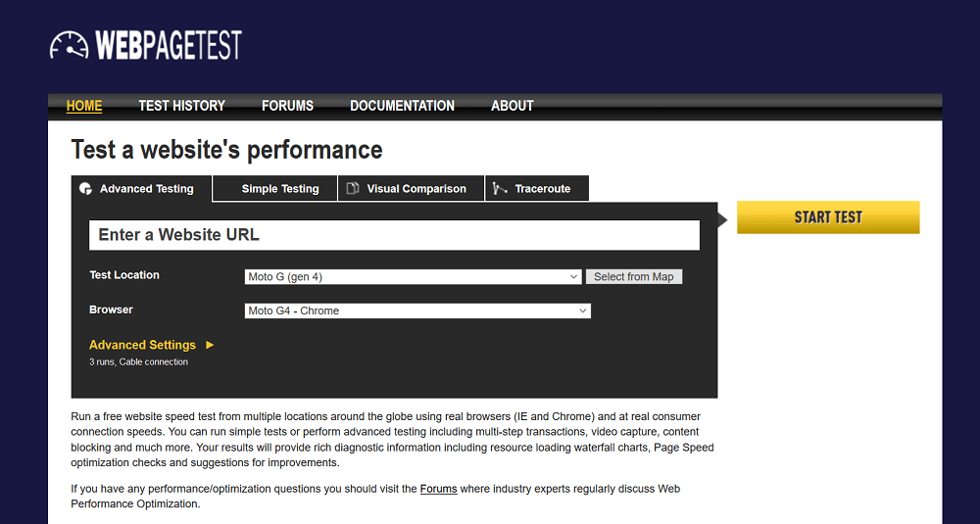
Task: Expand the Advanced Settings link text
Action: (x=142, y=345)
